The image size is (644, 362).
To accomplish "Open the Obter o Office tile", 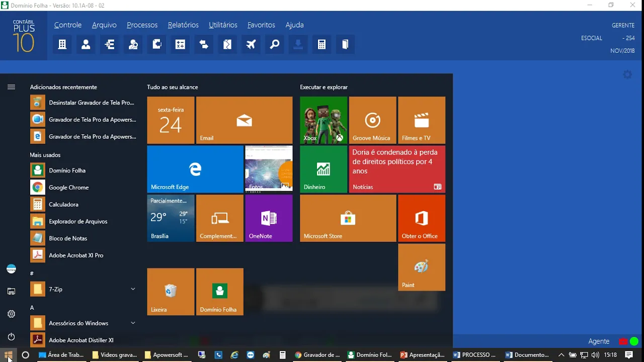I will point(422,218).
